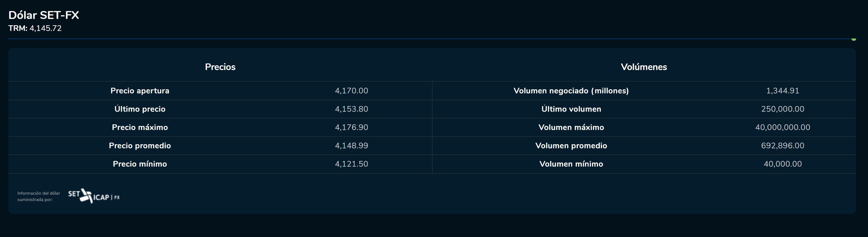Click the traded volume value 1,344.91

pyautogui.click(x=783, y=91)
